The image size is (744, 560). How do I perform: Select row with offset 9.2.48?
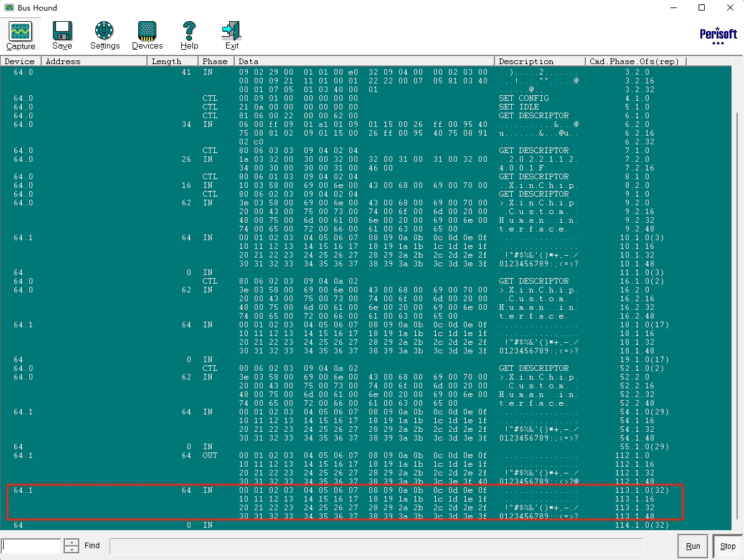point(365,229)
